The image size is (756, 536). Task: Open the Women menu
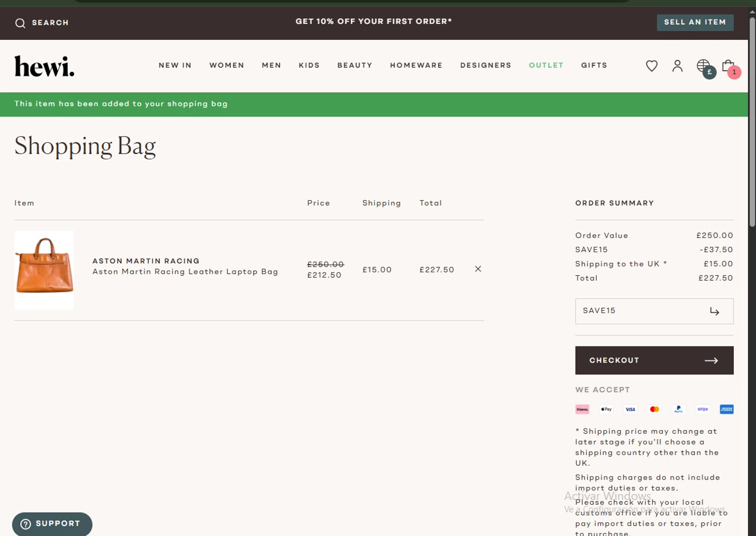(x=227, y=66)
